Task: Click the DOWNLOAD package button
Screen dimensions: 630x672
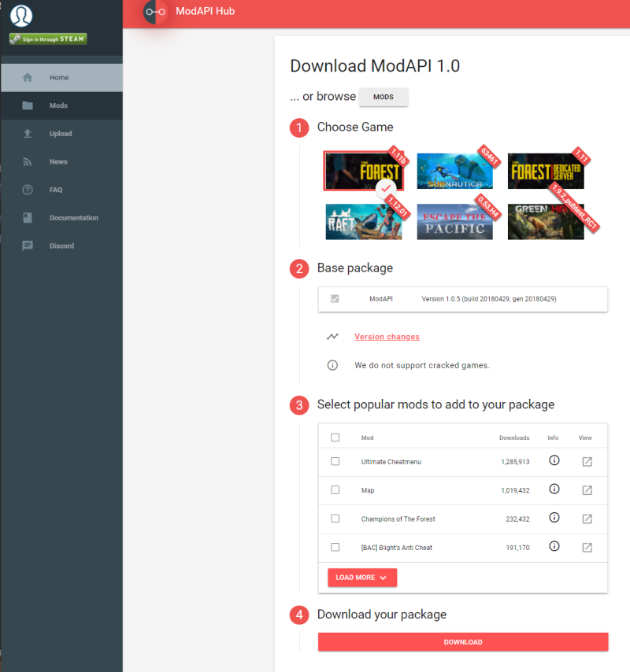Action: pos(462,642)
